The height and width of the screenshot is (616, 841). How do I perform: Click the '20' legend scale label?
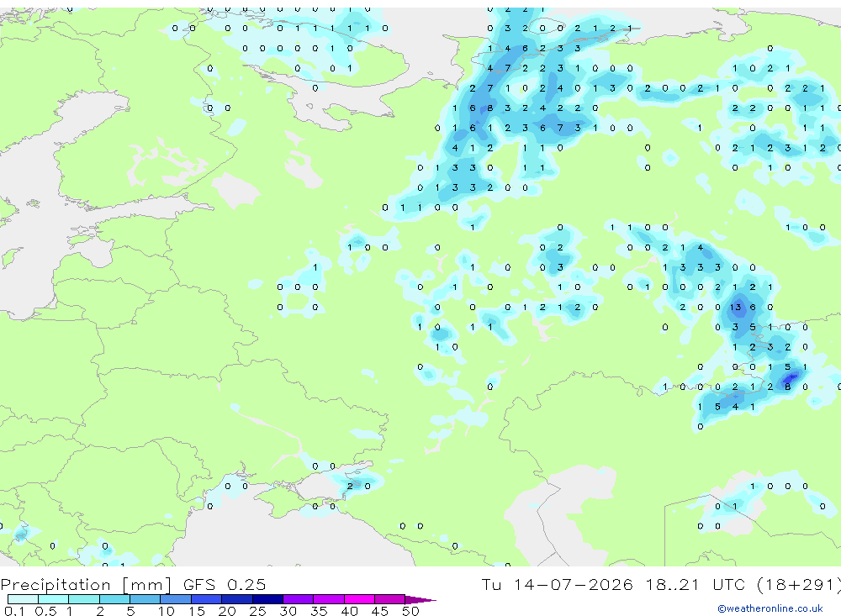pos(227,611)
